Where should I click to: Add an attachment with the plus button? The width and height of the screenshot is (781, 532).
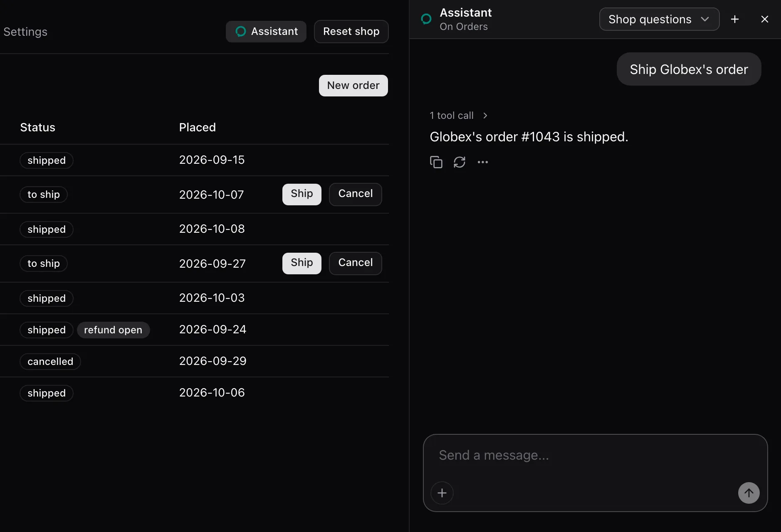pos(442,493)
